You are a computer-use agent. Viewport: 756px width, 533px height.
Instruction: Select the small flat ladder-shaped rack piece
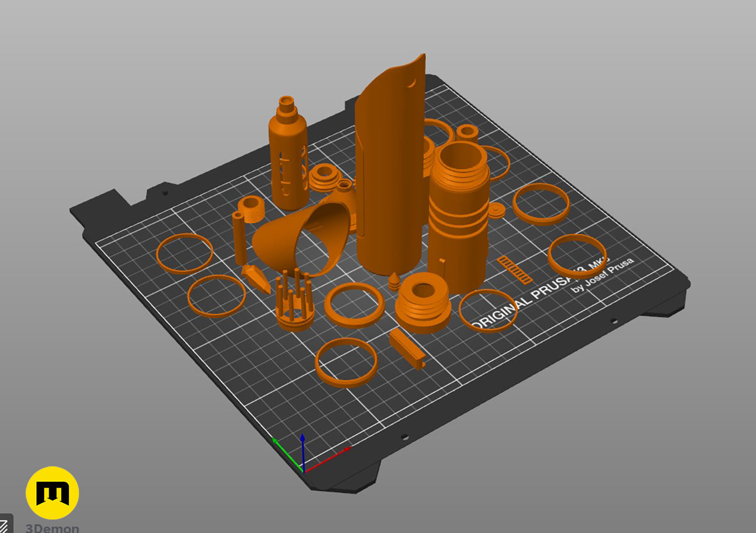tap(515, 270)
